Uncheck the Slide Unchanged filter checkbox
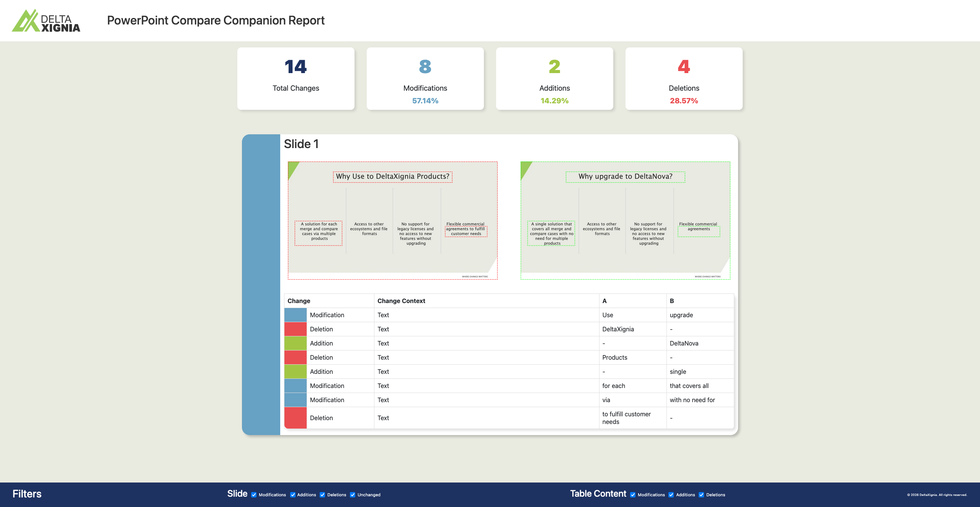 click(353, 495)
